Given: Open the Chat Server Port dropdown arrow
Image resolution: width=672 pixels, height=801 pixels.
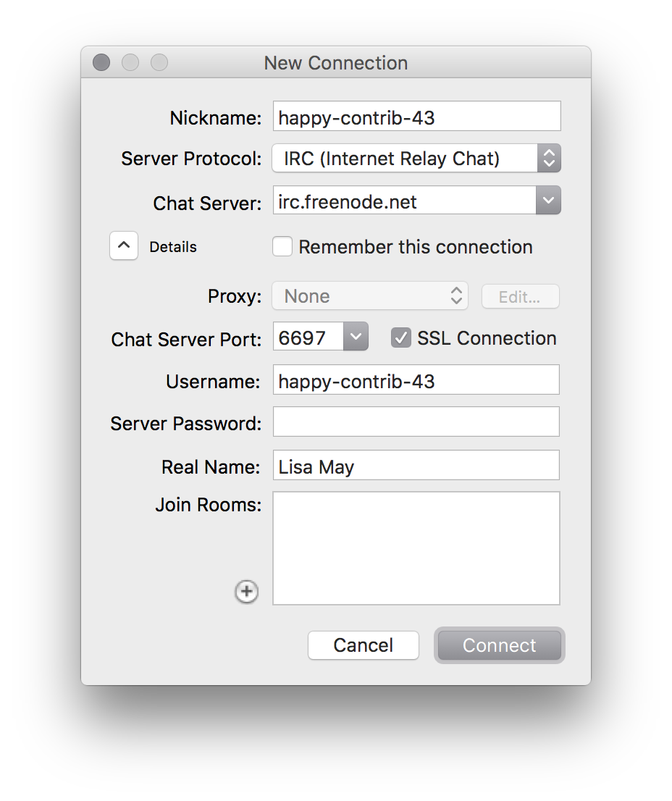Looking at the screenshot, I should click(356, 337).
